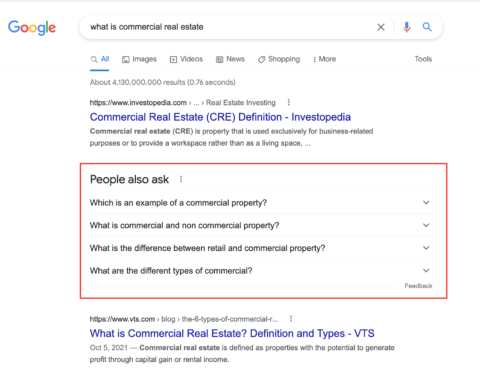Viewport: 480px width, 381px height.
Task: Open three-dot menu for Investopedia result
Action: pos(289,102)
